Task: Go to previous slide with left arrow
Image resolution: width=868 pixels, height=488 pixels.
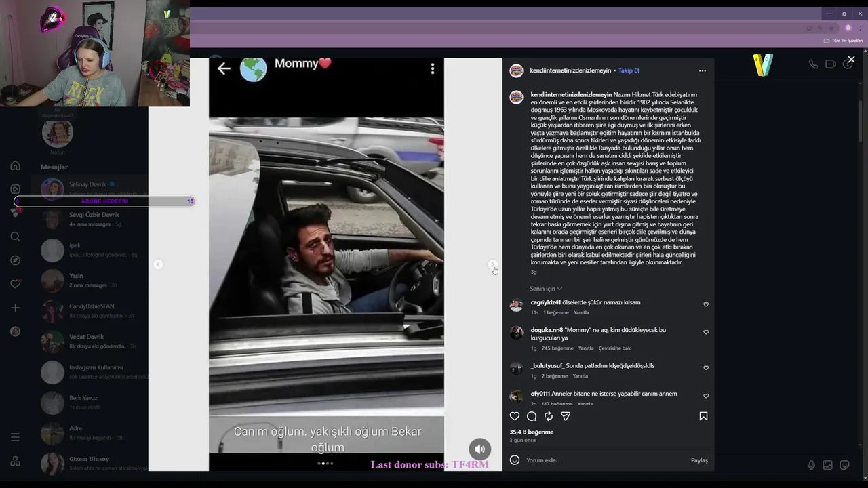Action: tap(158, 264)
